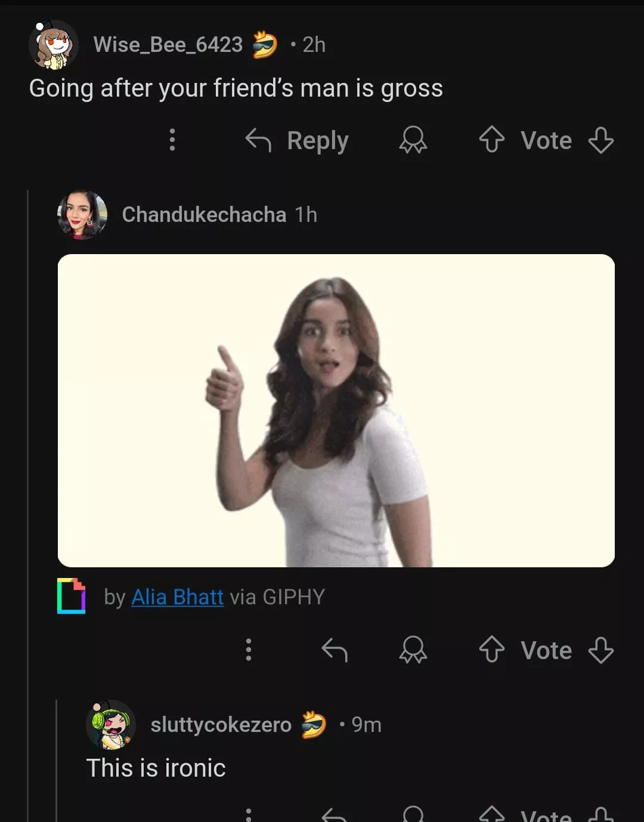This screenshot has width=644, height=822.
Task: Open Chandukechacha username profile
Action: point(204,215)
